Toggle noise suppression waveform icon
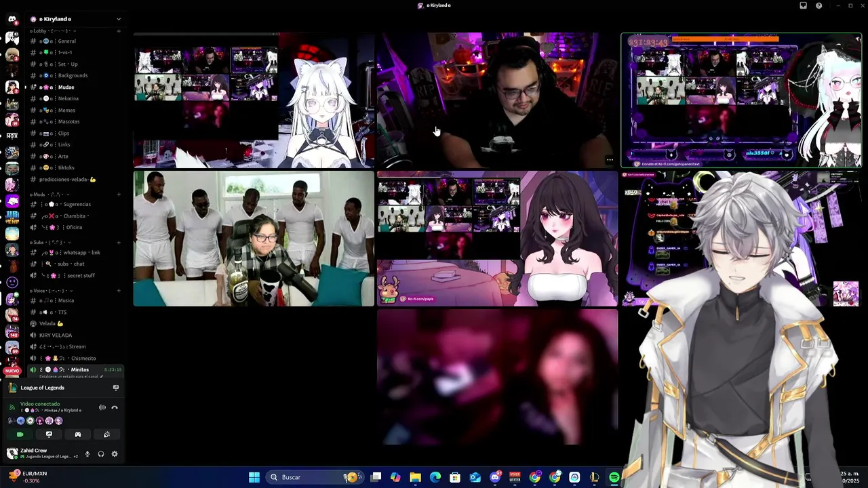This screenshot has height=488, width=868. [x=102, y=407]
